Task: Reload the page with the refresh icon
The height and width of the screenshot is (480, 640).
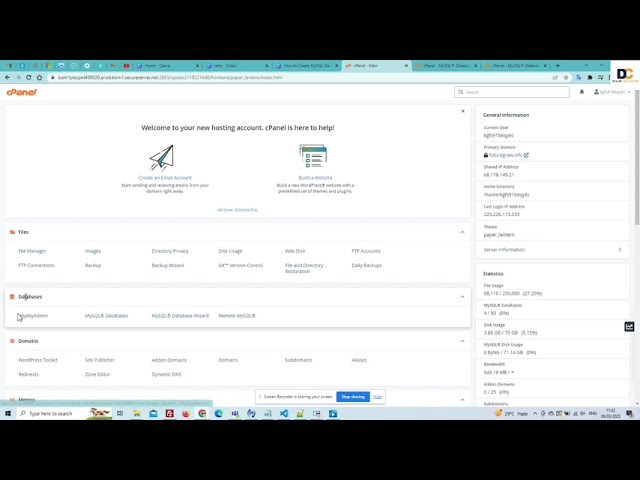Action: (29, 78)
